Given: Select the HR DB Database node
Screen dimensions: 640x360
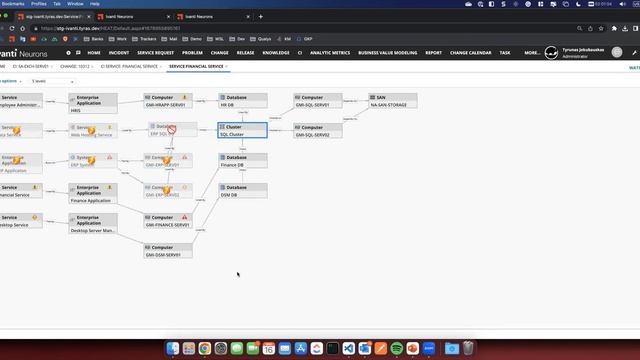Looking at the screenshot, I should point(243,101).
